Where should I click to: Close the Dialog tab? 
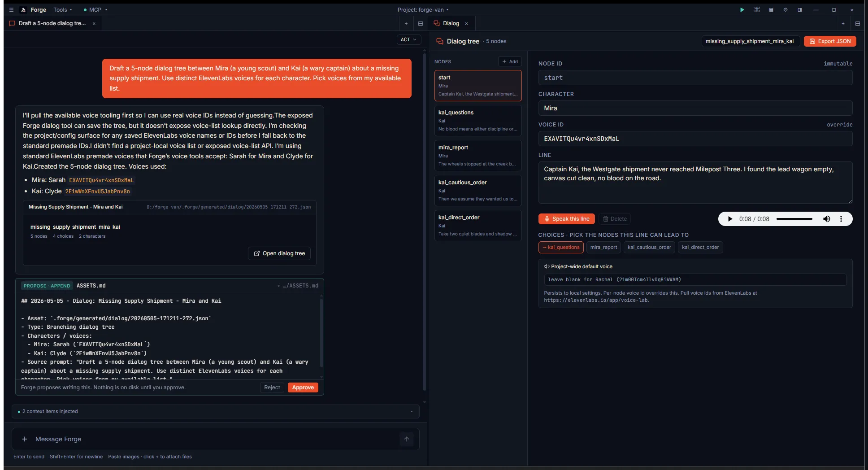(466, 23)
